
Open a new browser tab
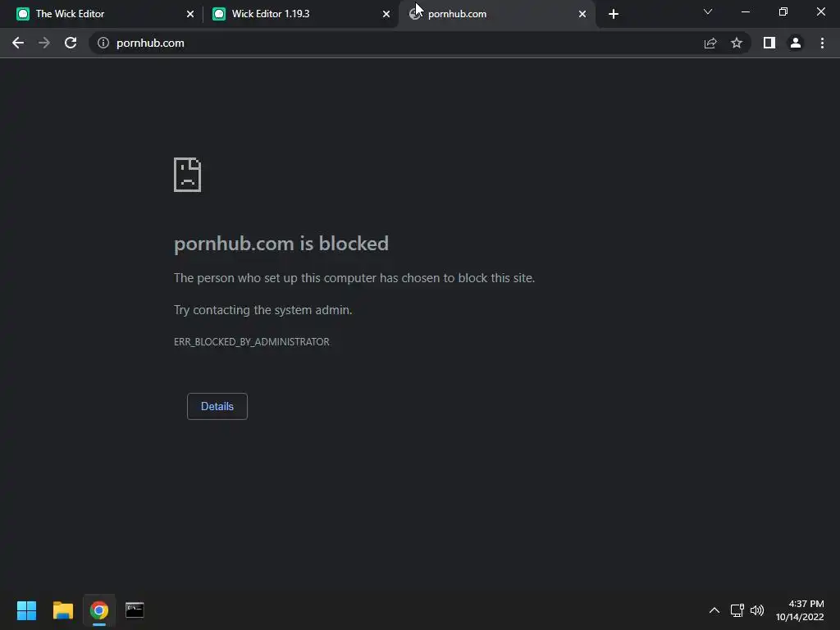(x=614, y=14)
